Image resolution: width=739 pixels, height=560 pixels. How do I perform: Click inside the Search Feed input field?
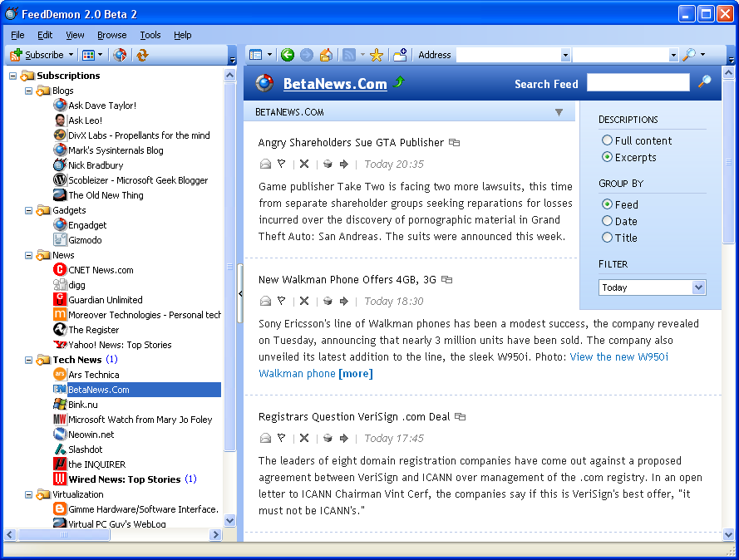pos(638,82)
